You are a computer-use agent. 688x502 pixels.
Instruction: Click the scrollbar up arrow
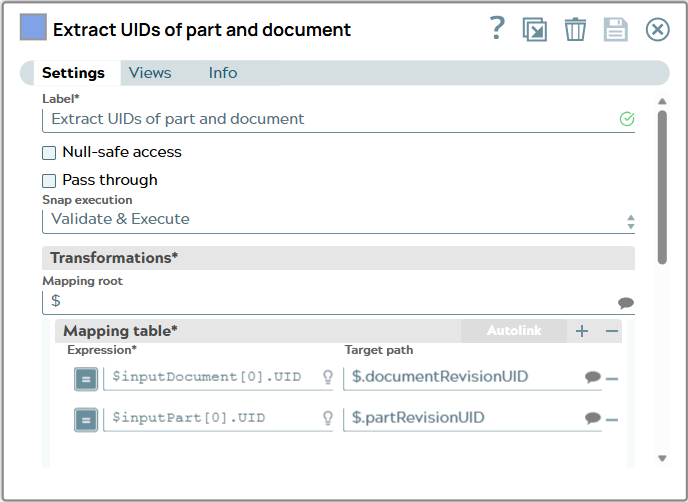pos(662,101)
